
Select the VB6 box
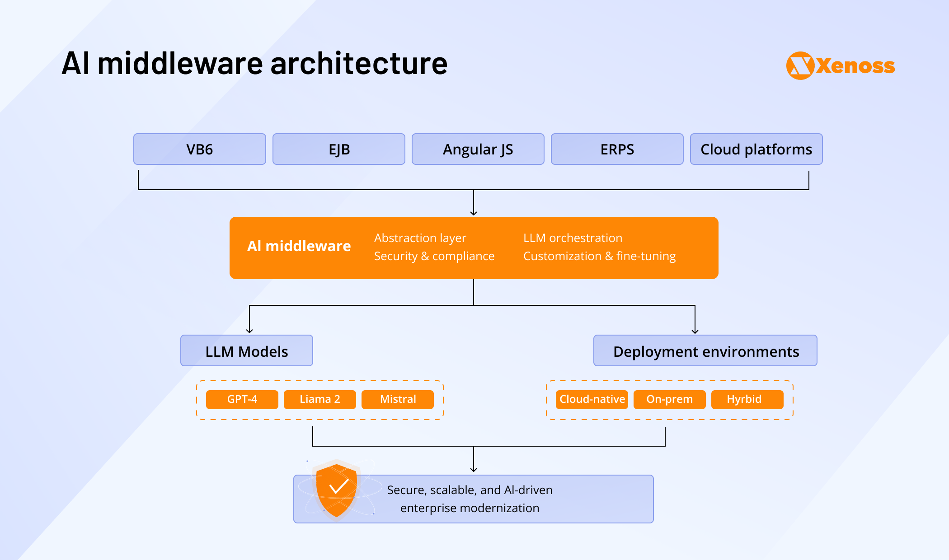[x=200, y=149]
